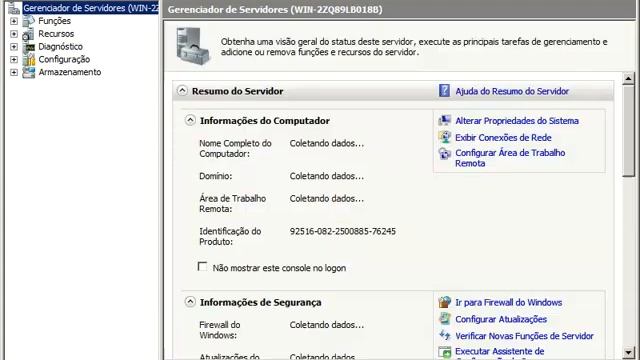Click the scrollbar up arrow
The width and height of the screenshot is (640, 360).
point(629,78)
